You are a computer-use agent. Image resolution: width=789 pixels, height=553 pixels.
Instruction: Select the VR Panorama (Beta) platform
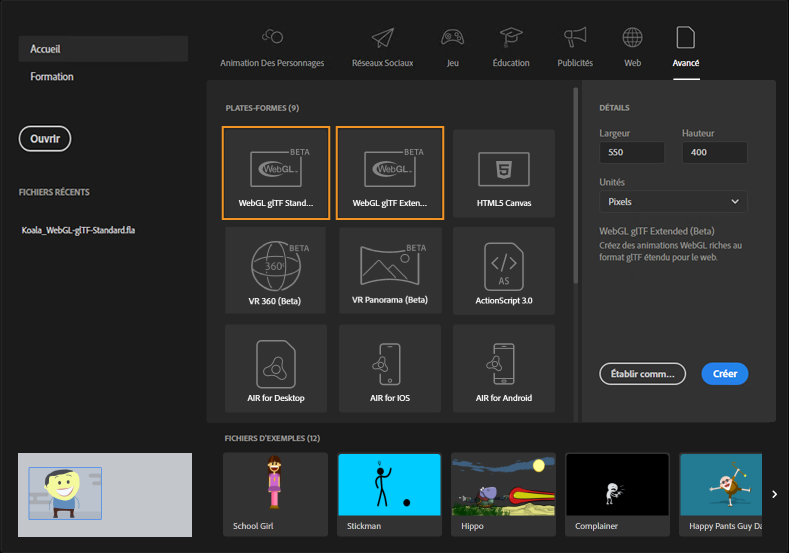[x=390, y=271]
